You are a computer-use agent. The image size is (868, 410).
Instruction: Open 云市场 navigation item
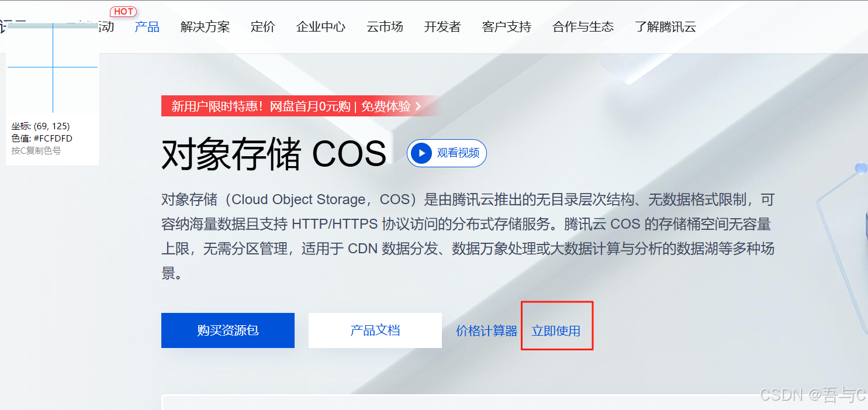(x=385, y=27)
